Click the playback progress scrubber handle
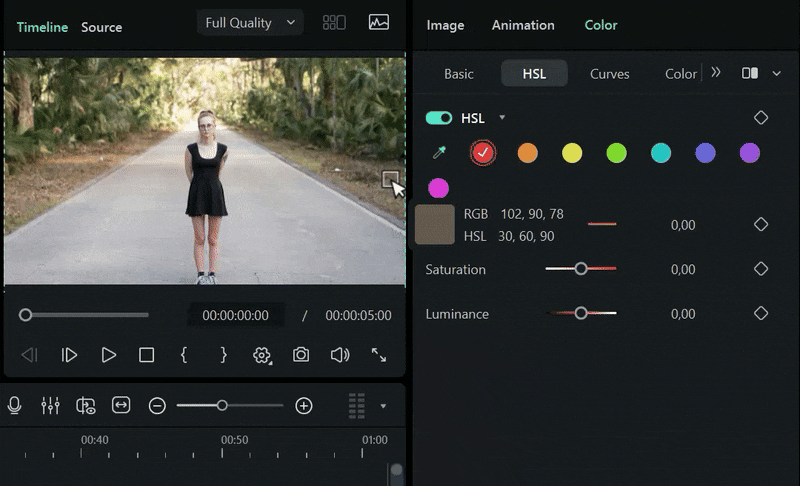The width and height of the screenshot is (800, 486). [25, 315]
